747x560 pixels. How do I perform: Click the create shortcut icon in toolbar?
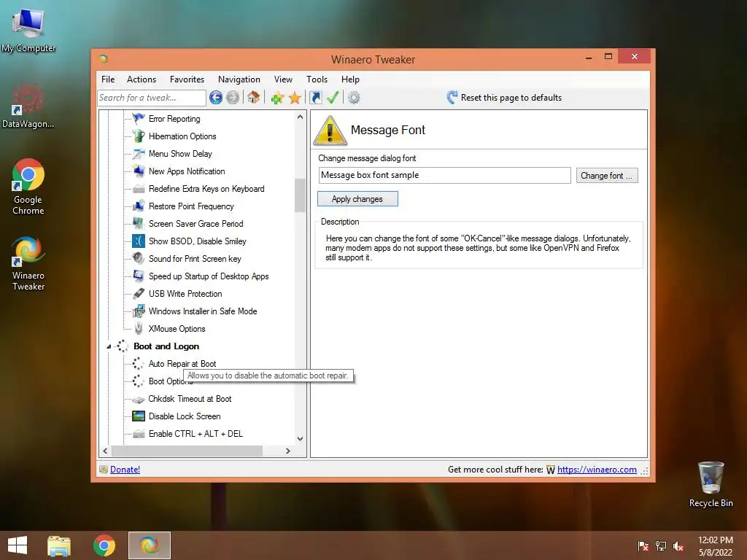tap(315, 98)
